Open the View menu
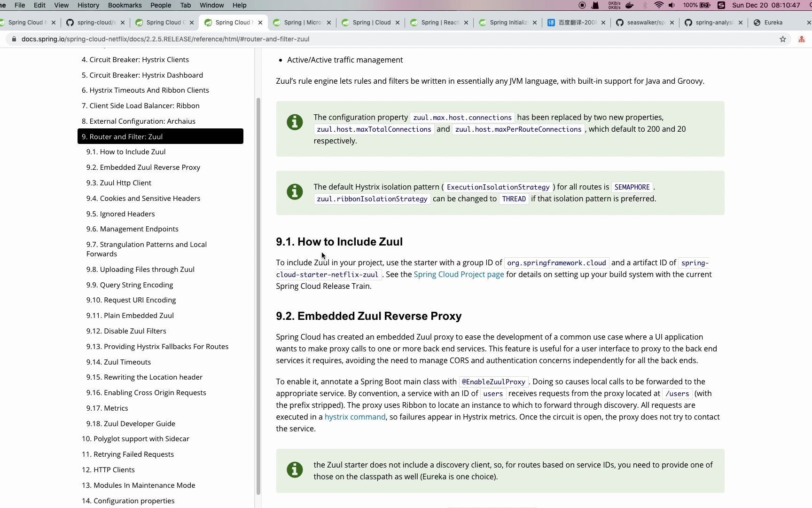 coord(61,5)
